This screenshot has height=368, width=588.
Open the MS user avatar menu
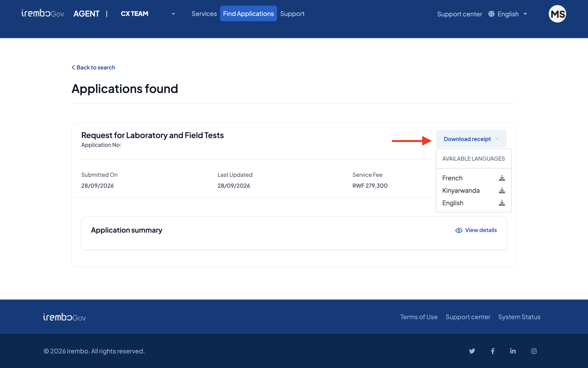pos(557,14)
